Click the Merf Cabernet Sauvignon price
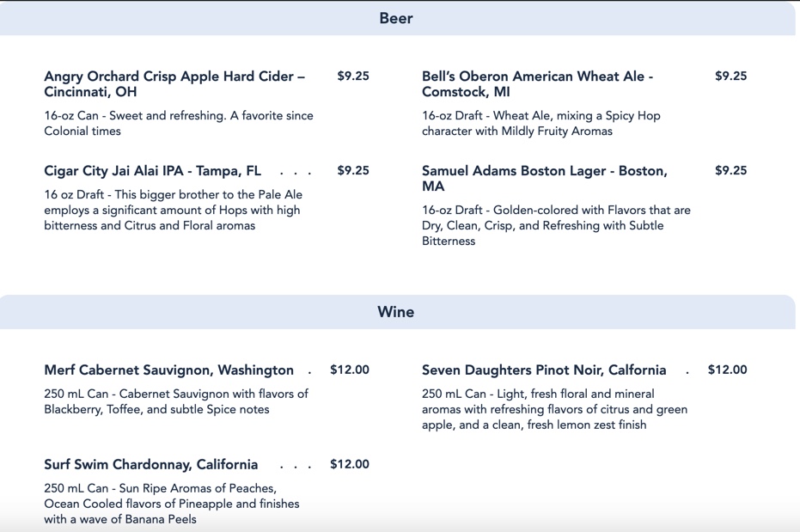The height and width of the screenshot is (532, 800). 350,370
